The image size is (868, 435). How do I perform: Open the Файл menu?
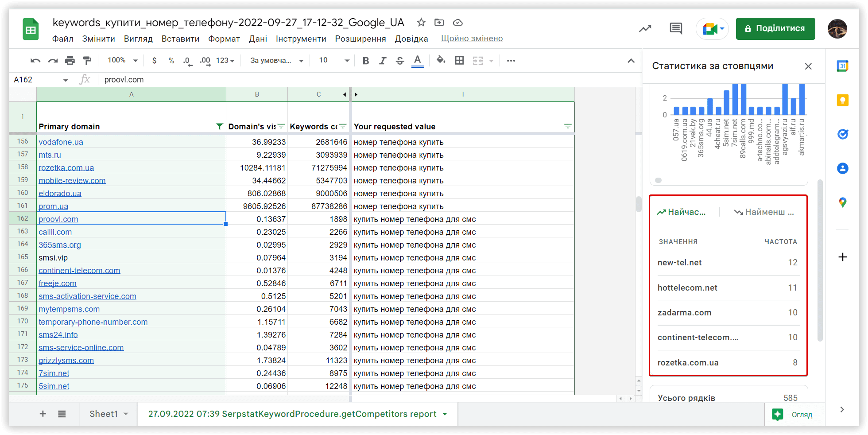(x=63, y=39)
